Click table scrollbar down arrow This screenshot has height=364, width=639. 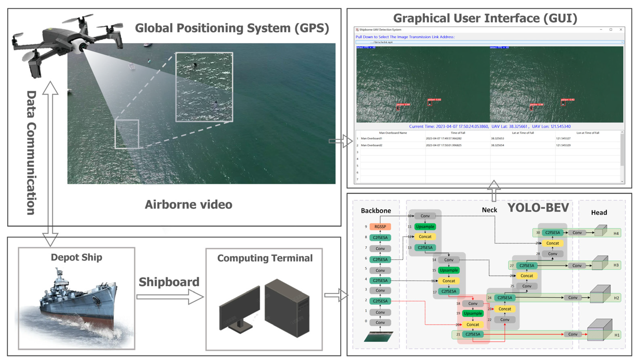click(622, 182)
